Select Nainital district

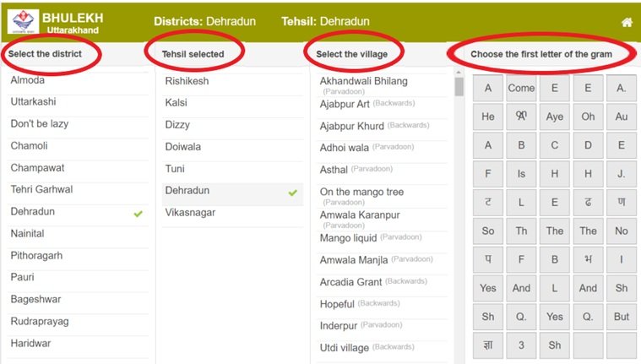click(27, 233)
